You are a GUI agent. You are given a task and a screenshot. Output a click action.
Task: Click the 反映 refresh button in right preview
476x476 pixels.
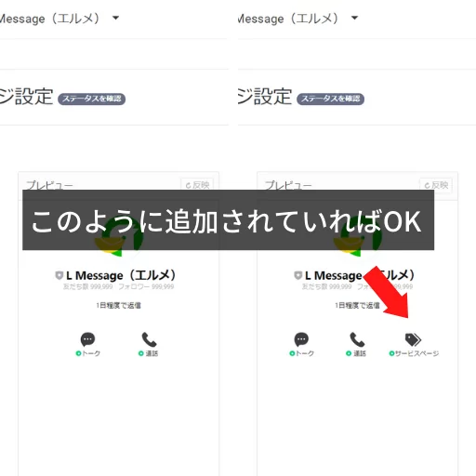[436, 185]
